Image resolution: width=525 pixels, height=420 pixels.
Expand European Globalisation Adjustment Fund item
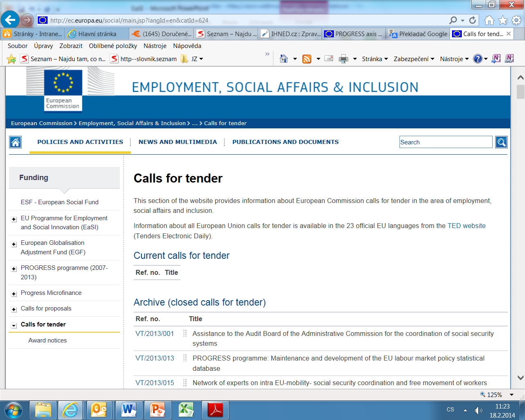14,244
